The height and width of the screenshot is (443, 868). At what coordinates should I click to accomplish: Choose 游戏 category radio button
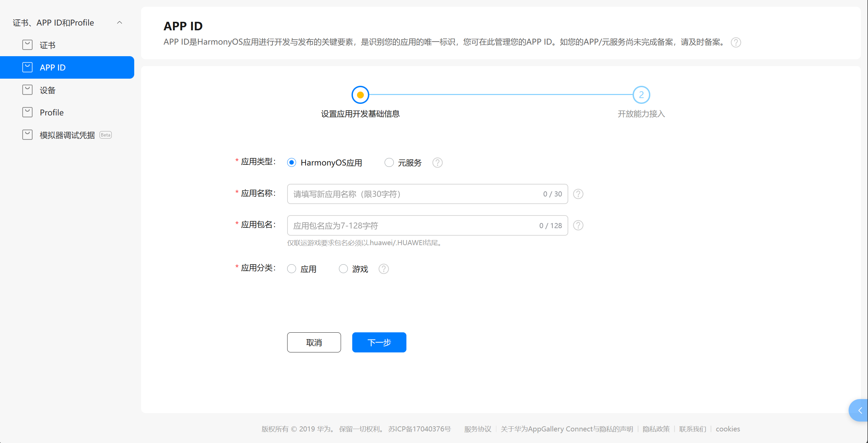[343, 269]
